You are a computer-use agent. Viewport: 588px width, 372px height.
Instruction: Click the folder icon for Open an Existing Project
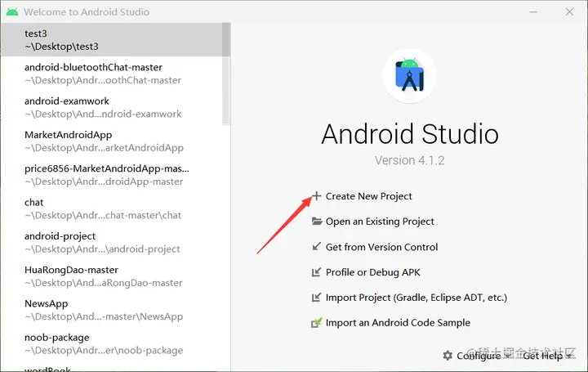[x=317, y=221]
